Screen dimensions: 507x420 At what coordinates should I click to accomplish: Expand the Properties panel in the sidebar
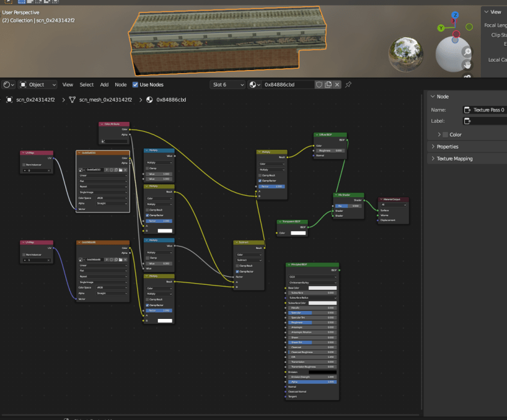[448, 147]
